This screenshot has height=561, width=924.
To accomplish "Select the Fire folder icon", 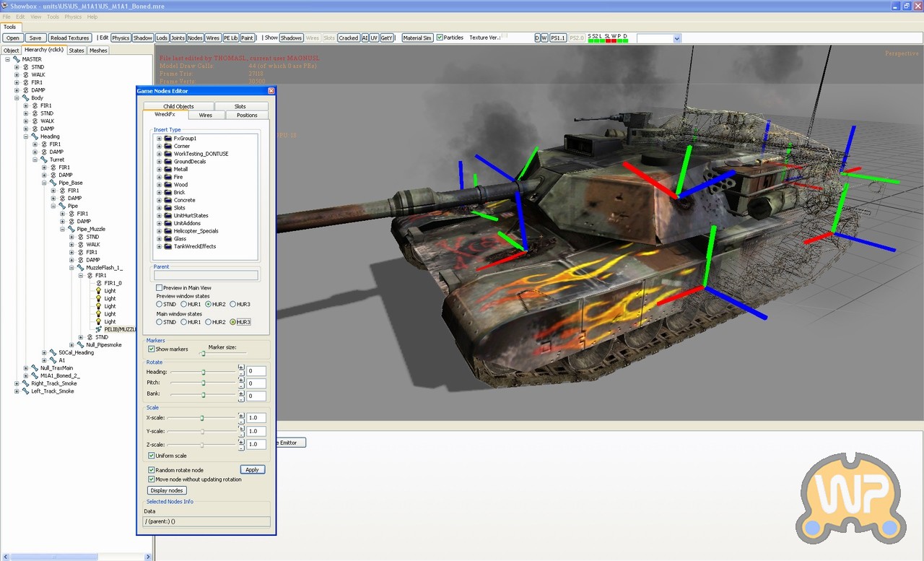I will coord(167,177).
